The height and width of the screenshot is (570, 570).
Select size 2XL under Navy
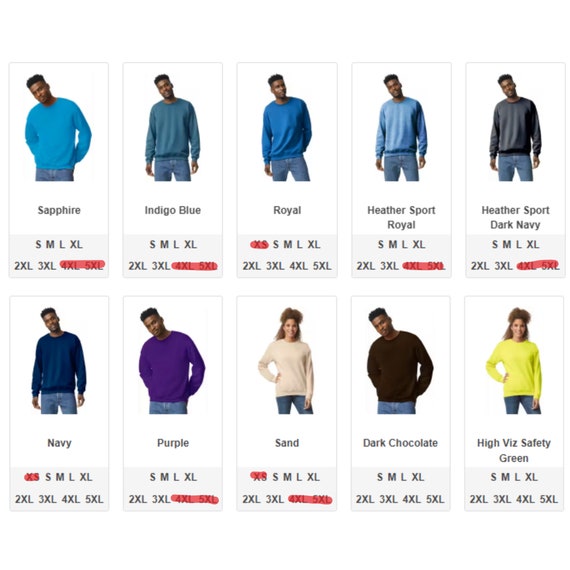coord(24,499)
